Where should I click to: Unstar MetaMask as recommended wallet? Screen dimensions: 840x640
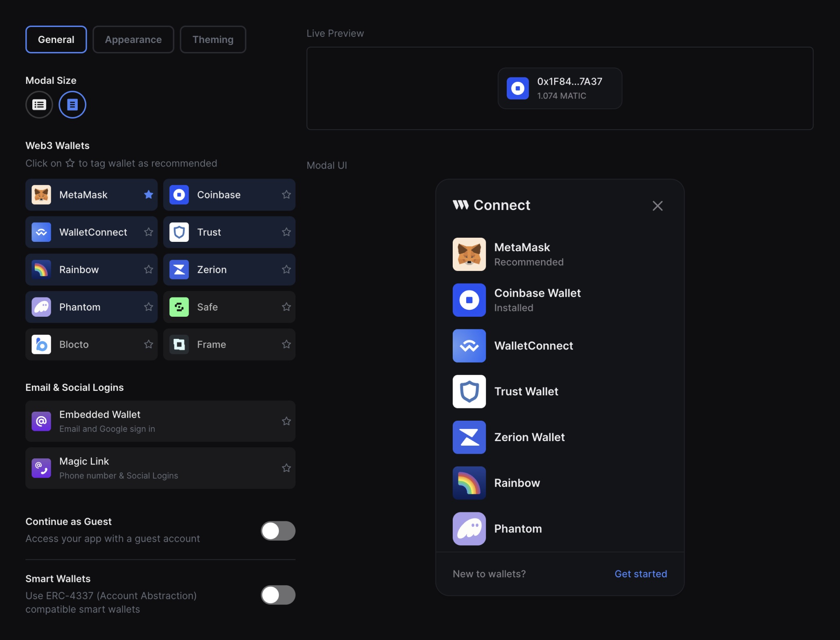(148, 195)
